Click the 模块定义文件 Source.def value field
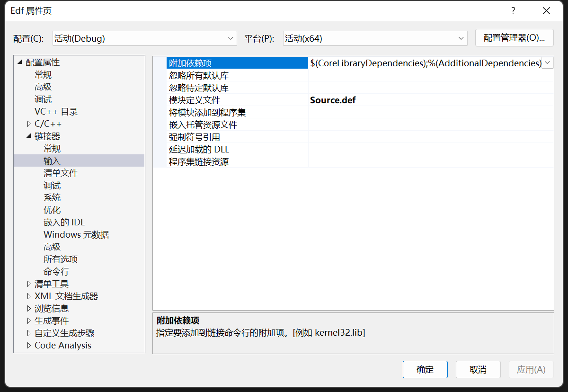 coord(431,100)
